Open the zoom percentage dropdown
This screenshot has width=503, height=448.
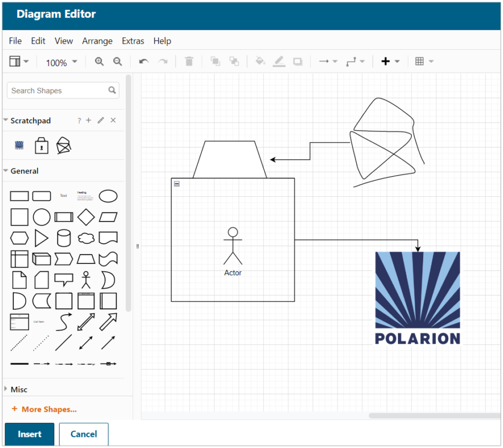[x=60, y=63]
